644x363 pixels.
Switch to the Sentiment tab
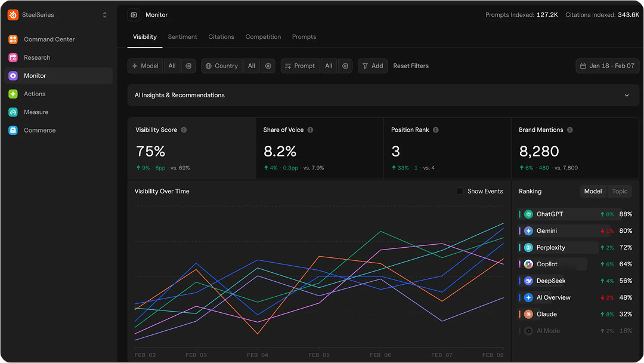182,37
